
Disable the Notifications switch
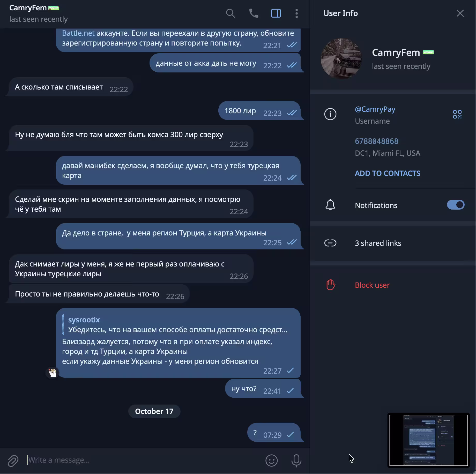tap(456, 205)
